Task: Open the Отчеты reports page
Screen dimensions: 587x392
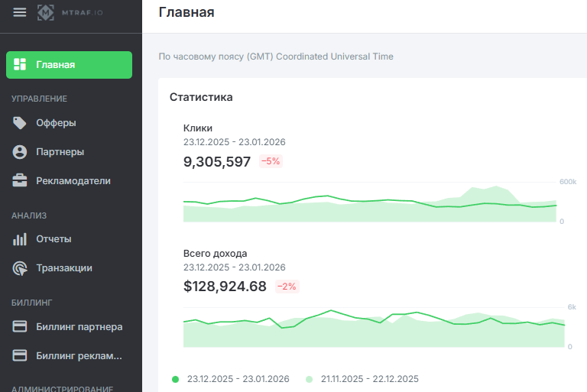Action: click(54, 239)
